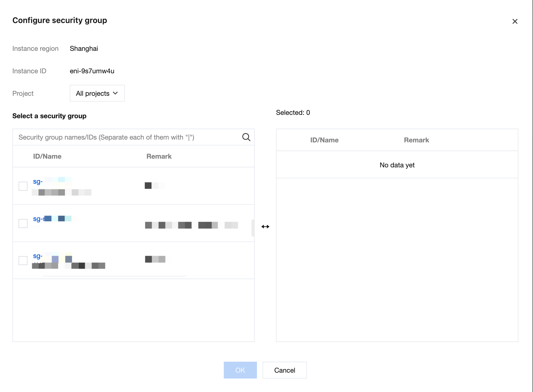Click the double-arrow transfer icon between panels
533x392 pixels.
tap(265, 227)
